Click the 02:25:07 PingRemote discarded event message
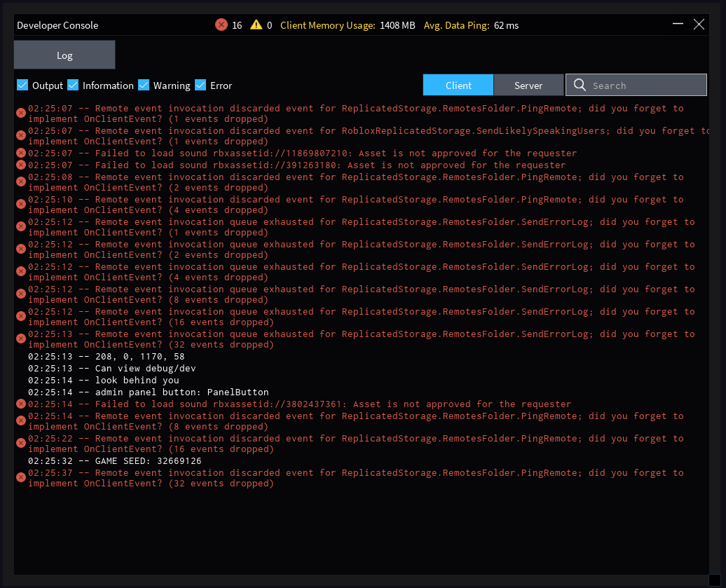The height and width of the screenshot is (588, 726). [x=355, y=114]
